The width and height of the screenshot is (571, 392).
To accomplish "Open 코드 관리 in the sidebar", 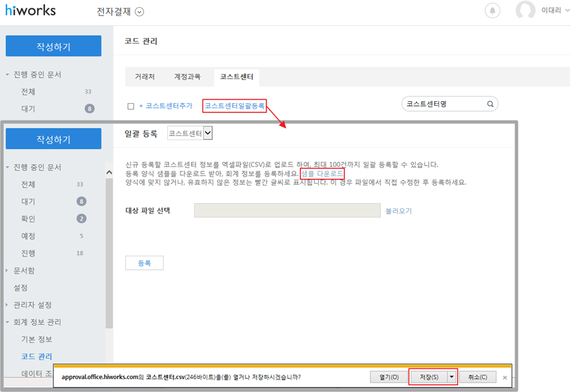I will click(x=36, y=356).
